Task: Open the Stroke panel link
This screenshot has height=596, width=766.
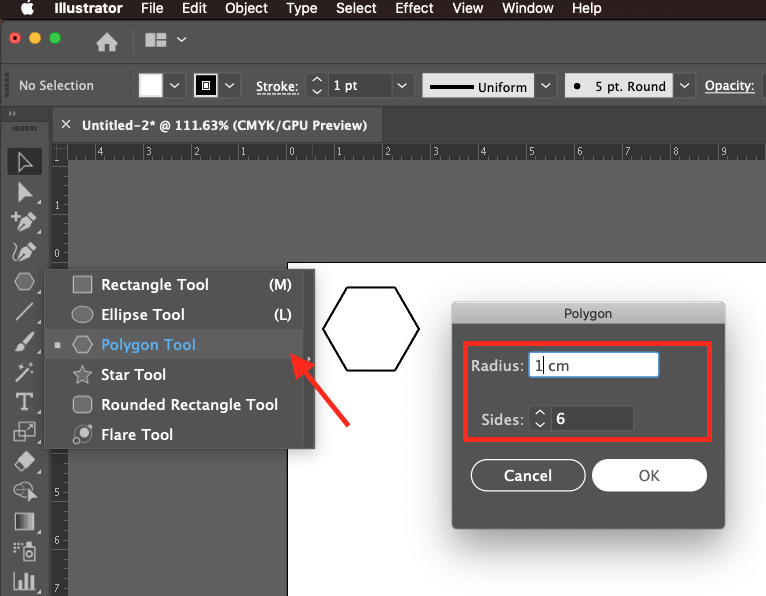Action: (277, 87)
